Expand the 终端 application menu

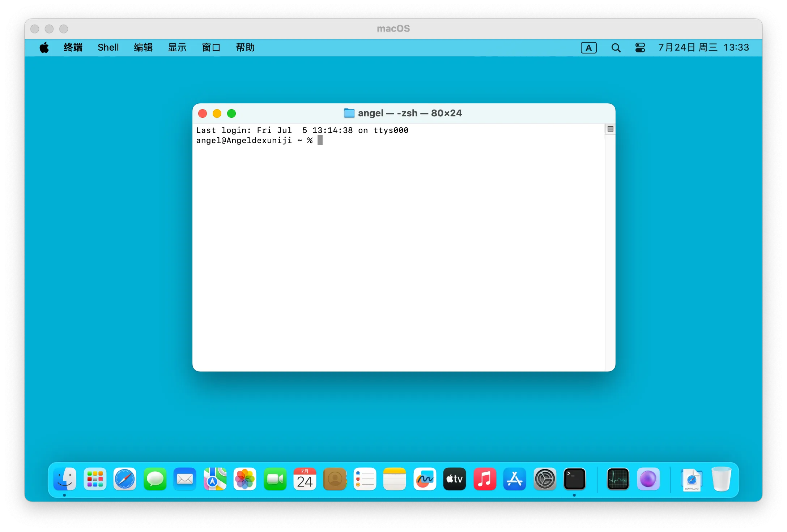pyautogui.click(x=73, y=48)
